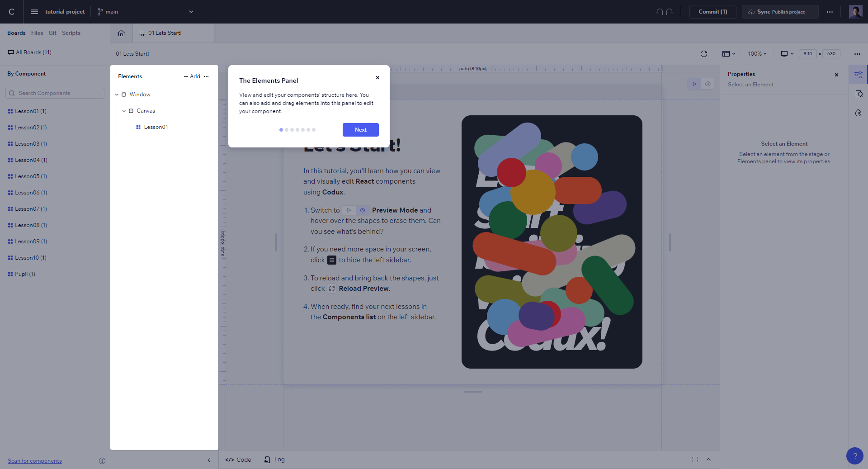Click the first tour progress dot

281,130
